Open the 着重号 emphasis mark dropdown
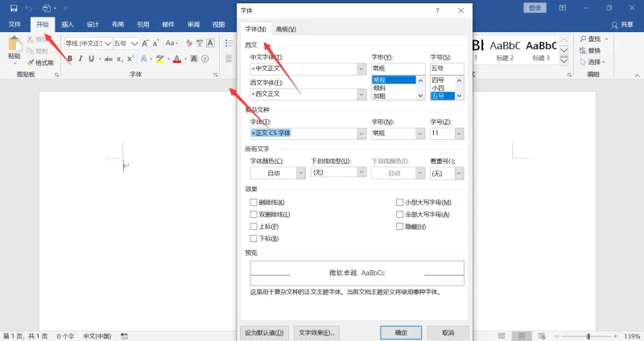 [x=459, y=174]
